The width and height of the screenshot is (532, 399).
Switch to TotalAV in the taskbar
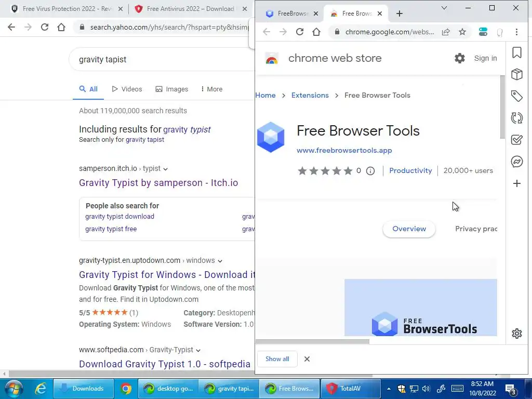tap(350, 389)
